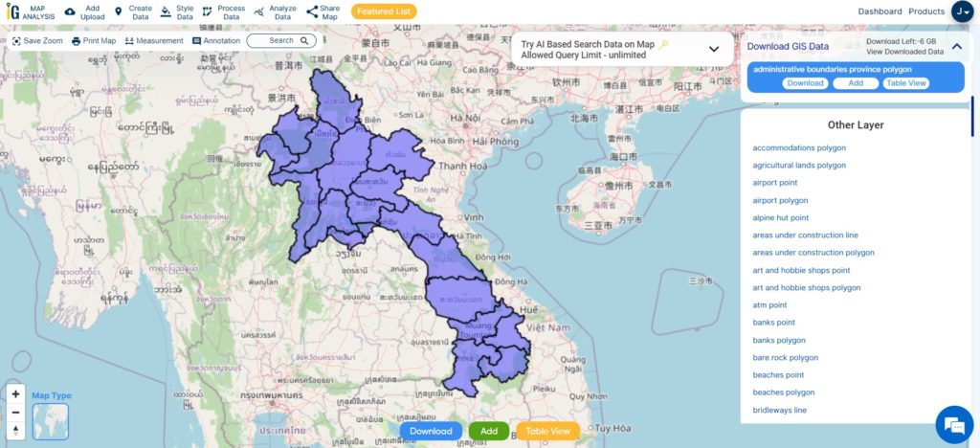The height and width of the screenshot is (448, 980).
Task: Open the user account dropdown J
Action: click(962, 11)
